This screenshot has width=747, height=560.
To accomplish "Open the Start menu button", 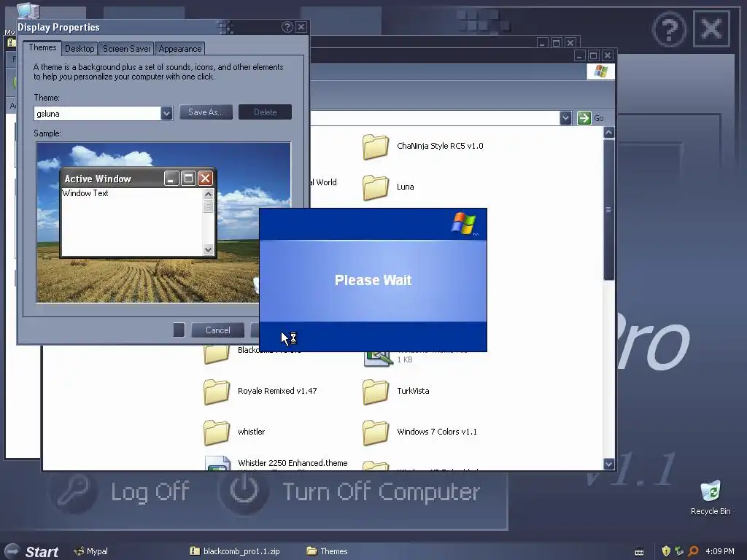I will click(32, 551).
